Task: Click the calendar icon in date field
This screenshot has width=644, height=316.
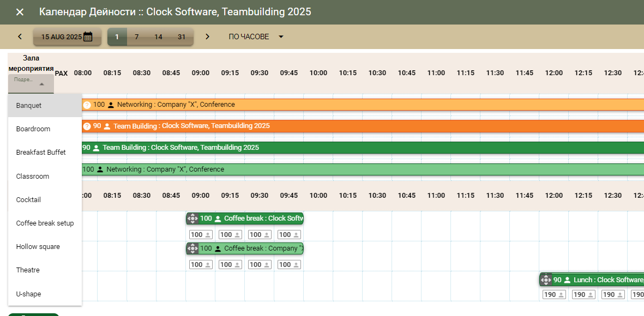Action: pos(88,37)
